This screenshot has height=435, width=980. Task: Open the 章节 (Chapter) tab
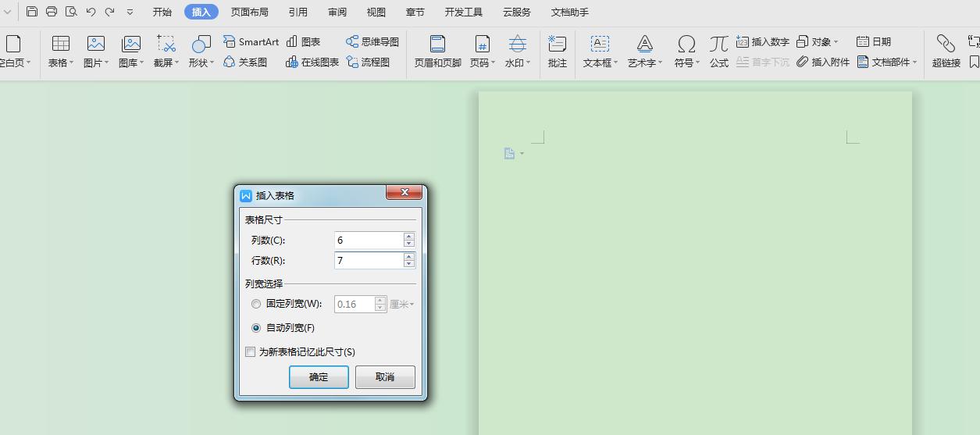coord(415,12)
